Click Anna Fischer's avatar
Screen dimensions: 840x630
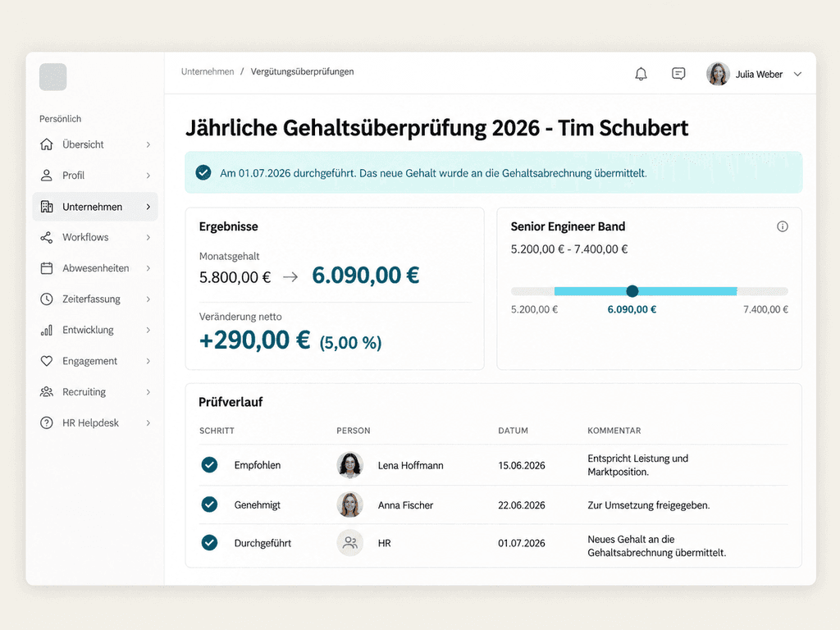pyautogui.click(x=349, y=504)
